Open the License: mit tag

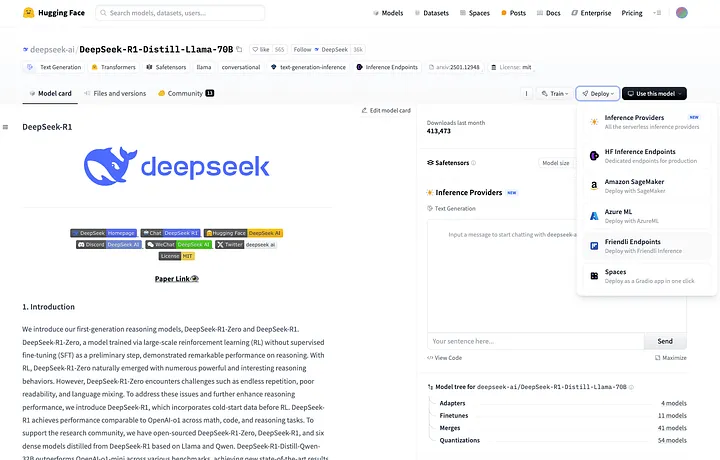511,67
